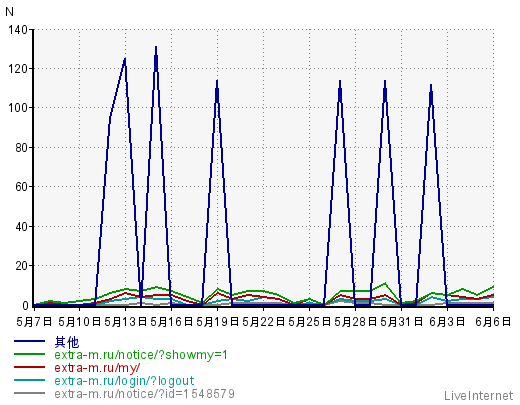Click the green showmy=1 legend line swatch

[29, 354]
